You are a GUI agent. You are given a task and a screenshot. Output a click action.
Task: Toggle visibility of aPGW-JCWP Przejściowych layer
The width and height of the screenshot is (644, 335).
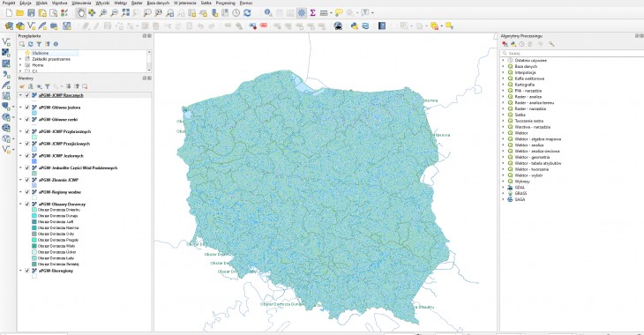(27, 144)
